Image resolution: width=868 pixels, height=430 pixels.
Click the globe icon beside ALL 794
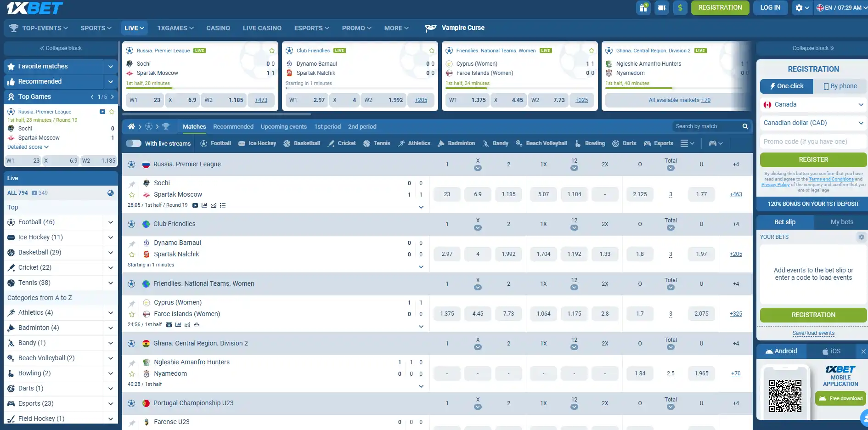pyautogui.click(x=111, y=193)
